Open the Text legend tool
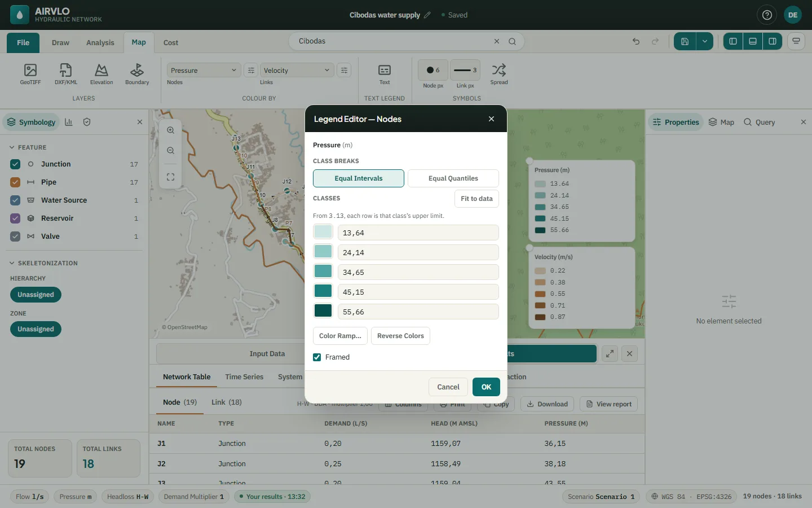The image size is (812, 508). [385, 74]
